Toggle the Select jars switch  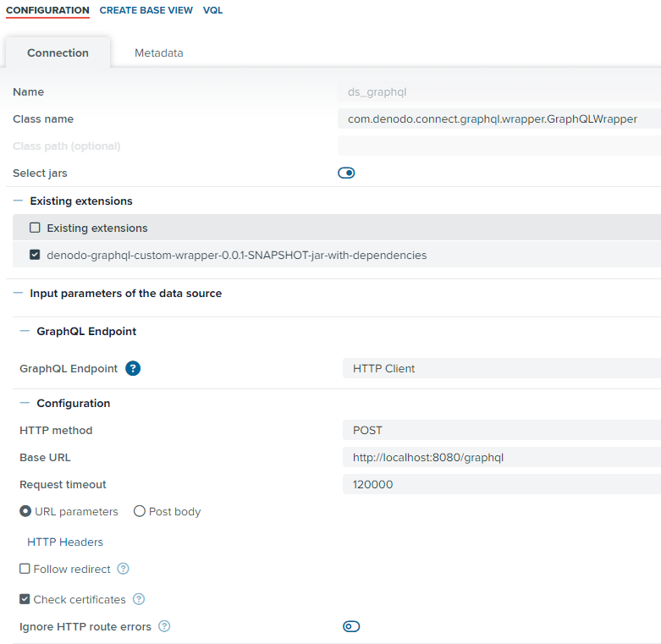(x=346, y=173)
